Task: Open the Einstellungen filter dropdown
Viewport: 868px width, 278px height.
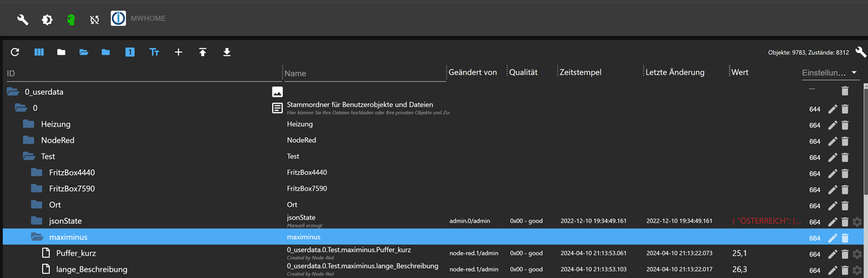Action: [x=830, y=73]
